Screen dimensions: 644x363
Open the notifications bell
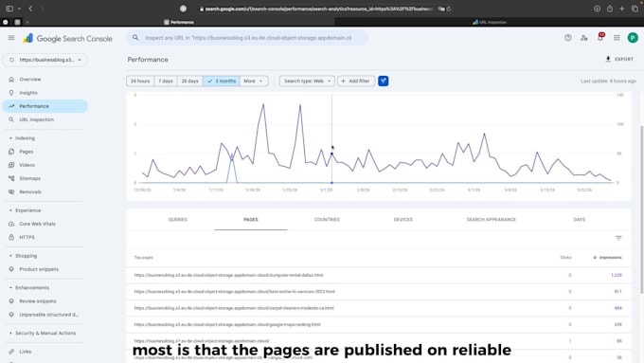pos(600,37)
